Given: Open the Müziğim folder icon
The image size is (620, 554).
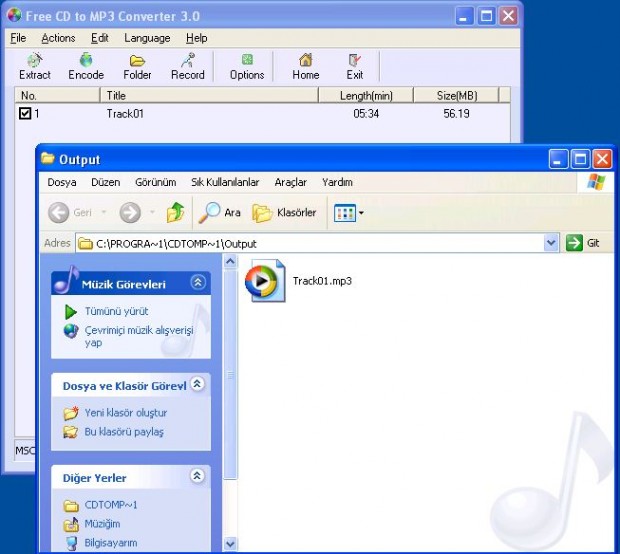Looking at the screenshot, I should pyautogui.click(x=71, y=524).
